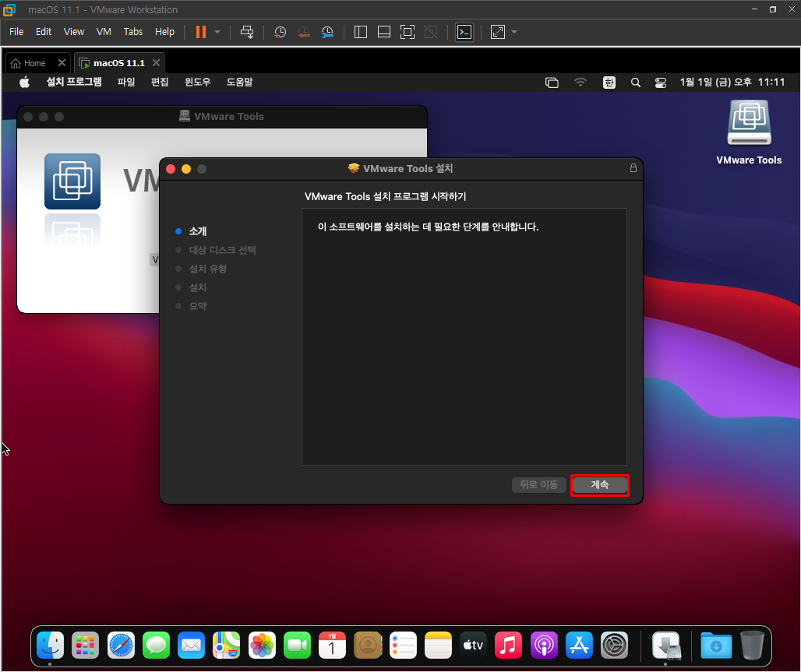Viewport: 801px width, 672px height.
Task: Open the Wi-Fi status menu
Action: coord(580,82)
